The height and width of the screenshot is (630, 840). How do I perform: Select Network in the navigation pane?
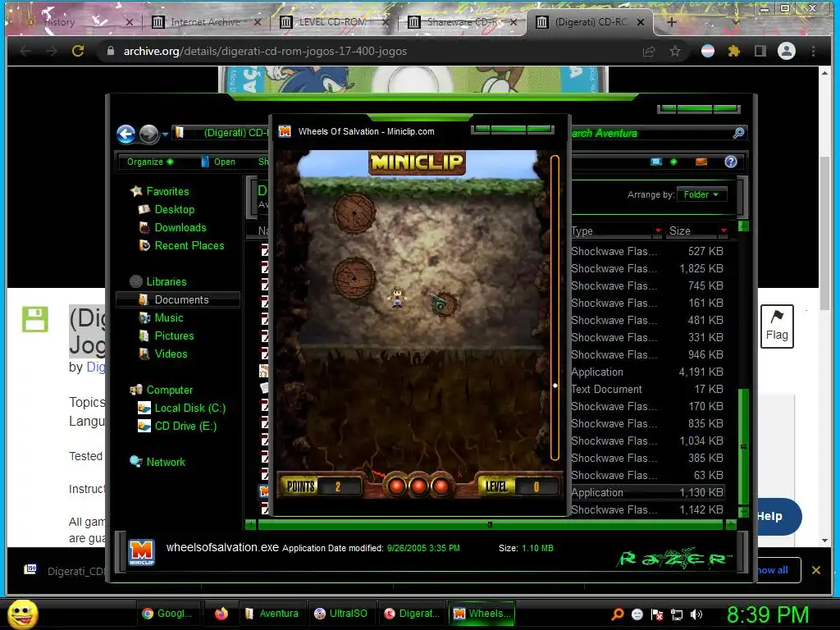coord(157,462)
